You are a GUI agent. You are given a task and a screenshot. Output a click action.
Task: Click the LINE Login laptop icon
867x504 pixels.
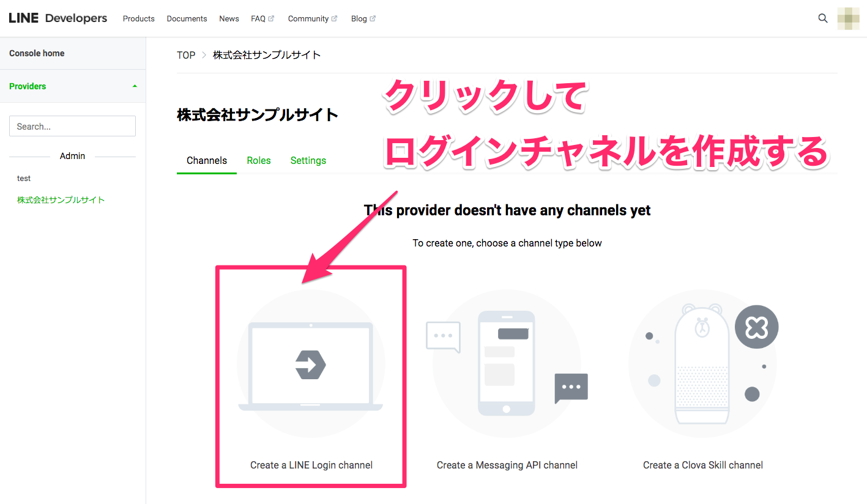coord(311,365)
